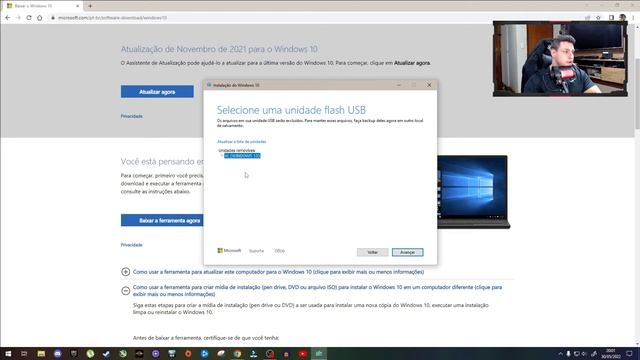Go back in the Chrome browser
The image size is (640, 360).
coord(8,18)
